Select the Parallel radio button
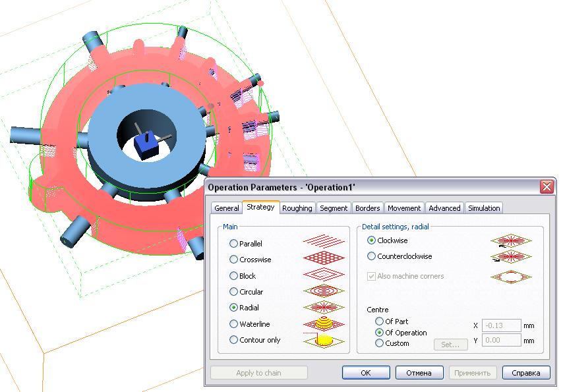The image size is (563, 392). [x=234, y=244]
